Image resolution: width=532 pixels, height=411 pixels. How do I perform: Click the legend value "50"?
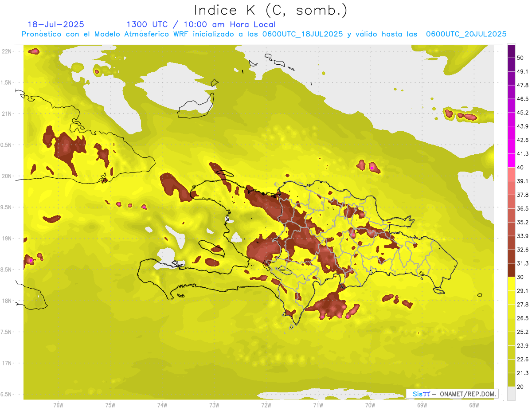coord(521,58)
